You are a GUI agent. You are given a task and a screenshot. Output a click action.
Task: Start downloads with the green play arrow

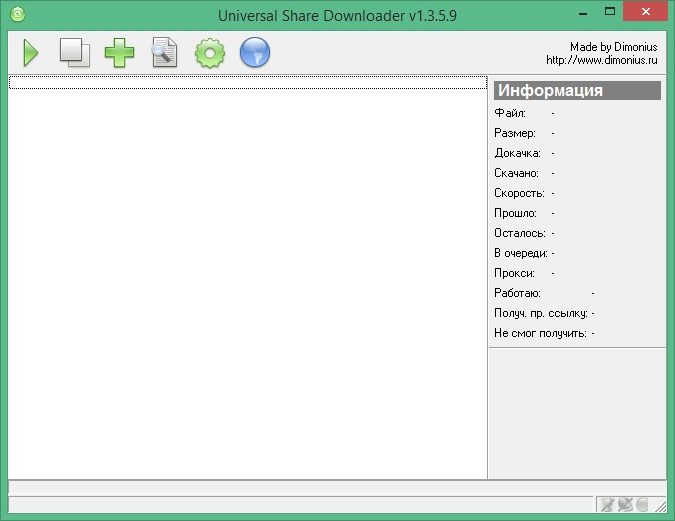(x=31, y=53)
